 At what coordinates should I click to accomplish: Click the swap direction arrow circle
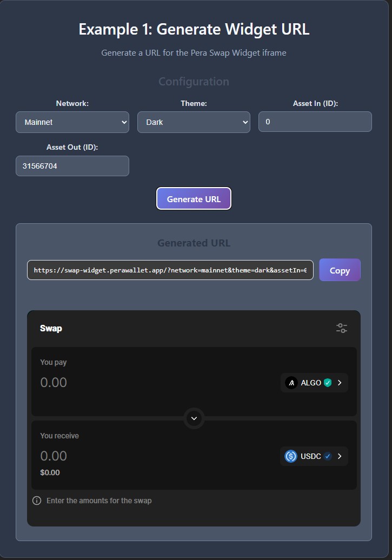tap(194, 418)
